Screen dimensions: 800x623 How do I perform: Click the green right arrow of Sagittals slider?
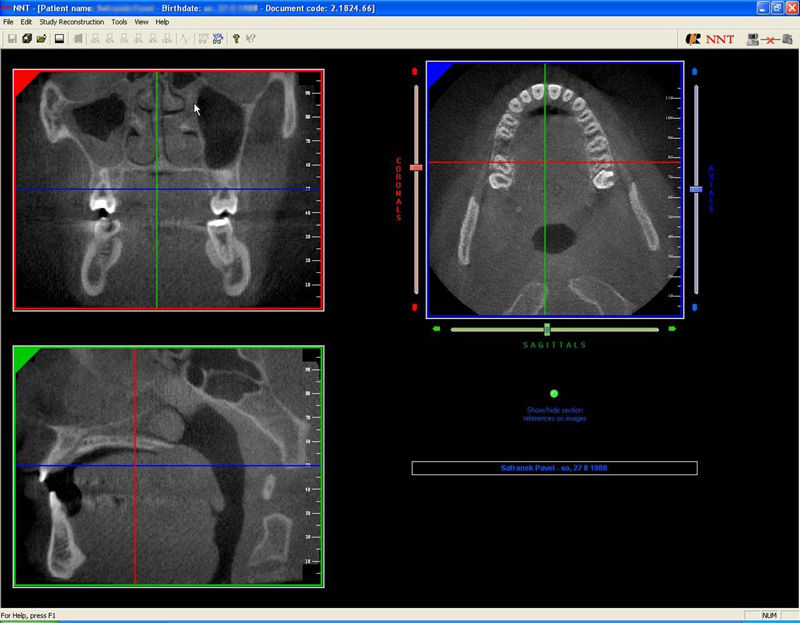click(x=672, y=329)
